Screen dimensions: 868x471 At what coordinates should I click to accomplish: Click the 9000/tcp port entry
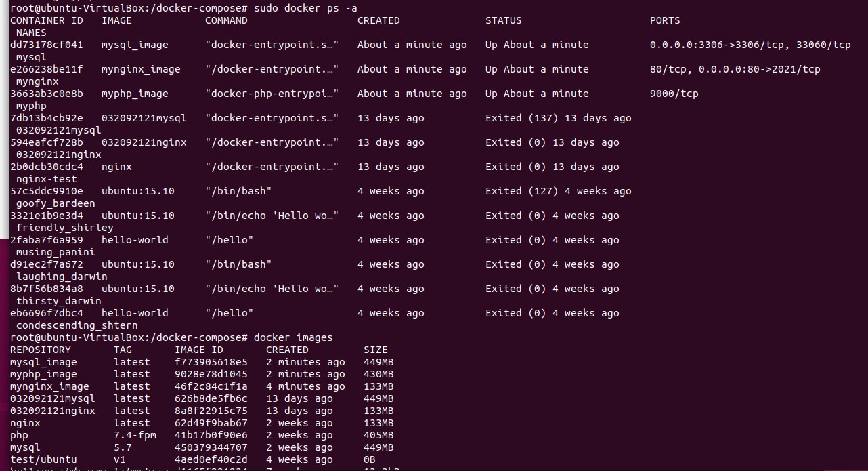click(x=674, y=94)
